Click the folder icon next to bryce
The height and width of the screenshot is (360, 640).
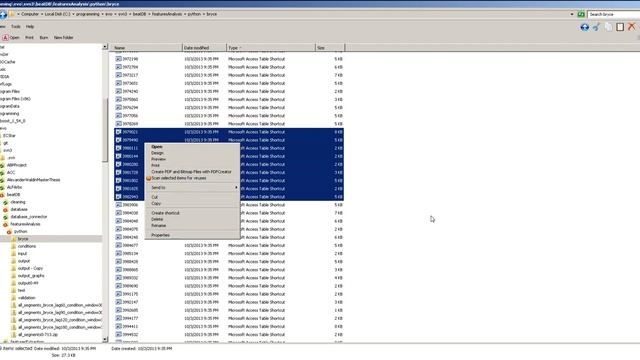click(x=13, y=239)
